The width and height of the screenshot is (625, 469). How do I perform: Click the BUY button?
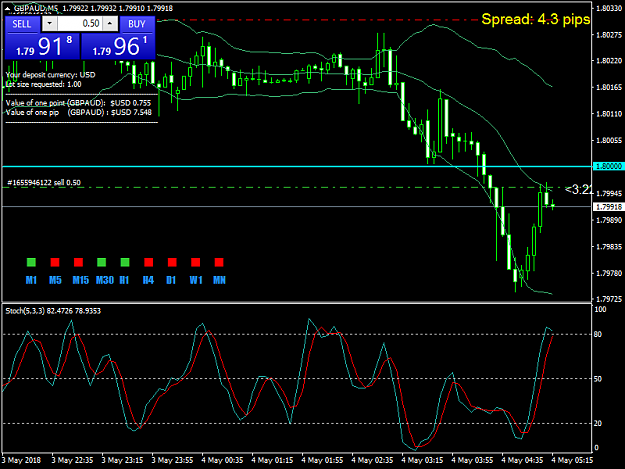[x=137, y=24]
